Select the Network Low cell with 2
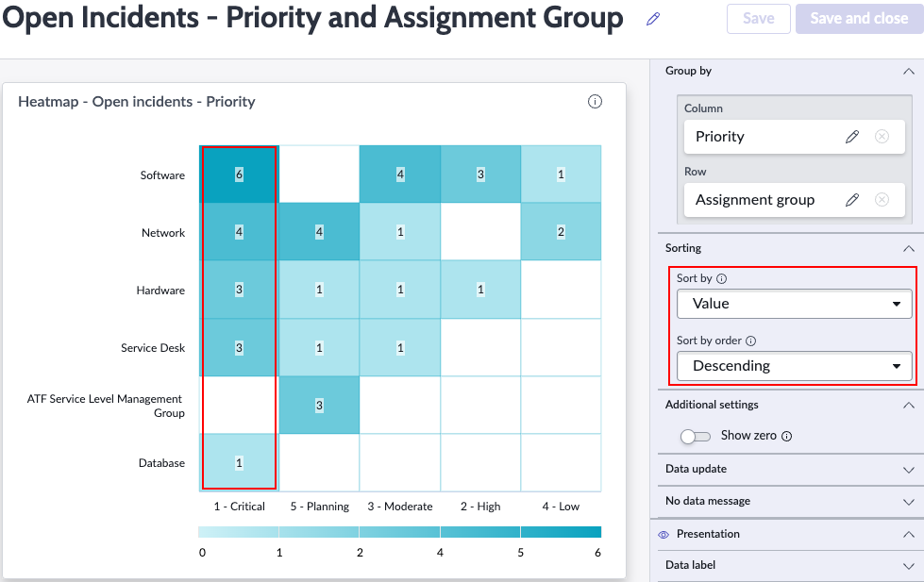Viewport: 924px width, 582px height. [561, 231]
